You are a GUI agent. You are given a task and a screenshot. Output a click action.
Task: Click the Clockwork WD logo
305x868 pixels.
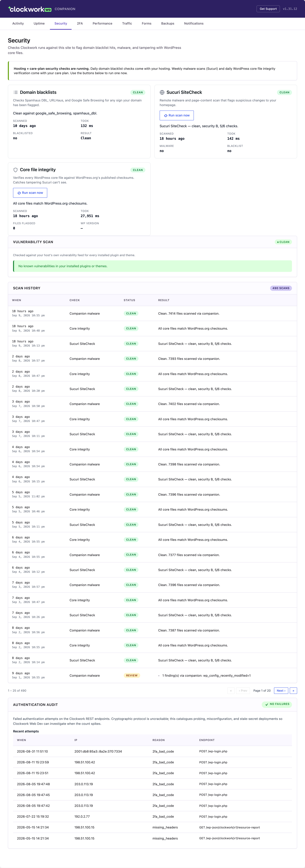(x=30, y=9)
